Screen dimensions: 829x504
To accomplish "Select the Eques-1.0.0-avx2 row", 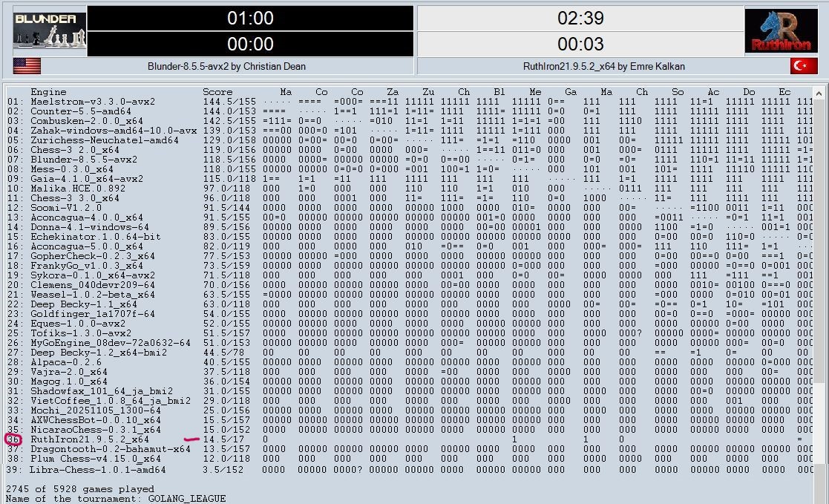I will pos(410,324).
